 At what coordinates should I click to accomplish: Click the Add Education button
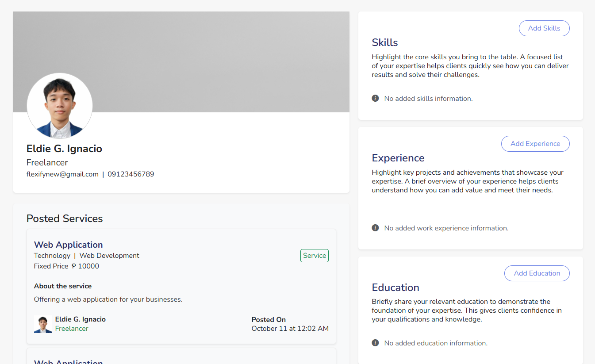click(x=537, y=273)
